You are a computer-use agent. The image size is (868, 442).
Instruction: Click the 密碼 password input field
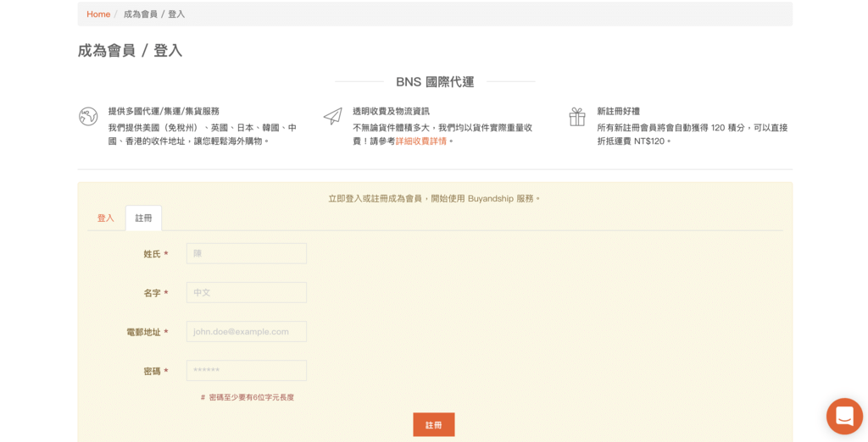(x=247, y=371)
